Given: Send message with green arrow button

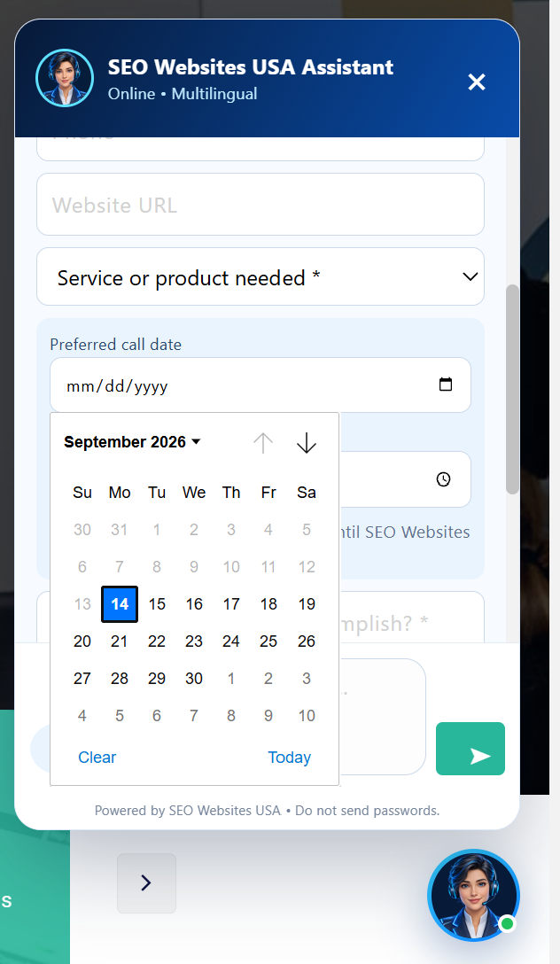Looking at the screenshot, I should pos(471,748).
